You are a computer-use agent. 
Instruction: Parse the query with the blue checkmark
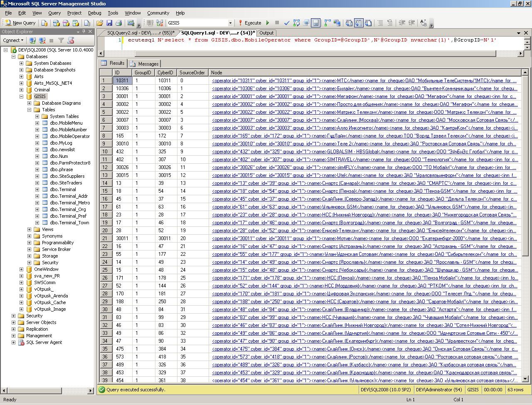coord(286,23)
